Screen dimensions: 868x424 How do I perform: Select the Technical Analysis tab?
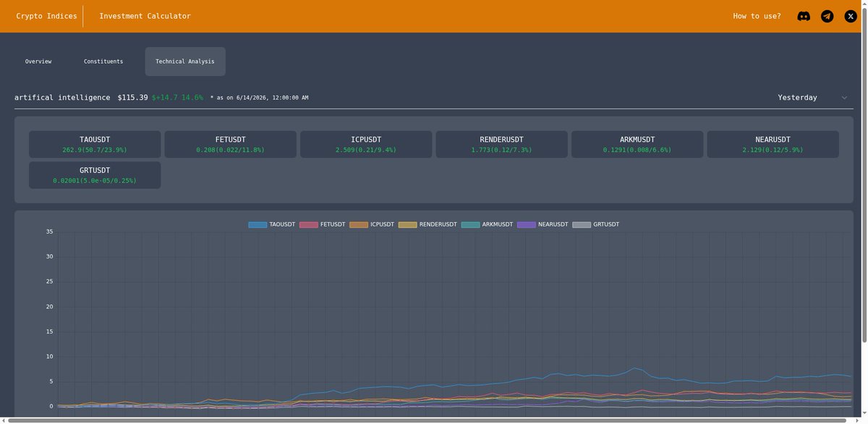point(185,62)
